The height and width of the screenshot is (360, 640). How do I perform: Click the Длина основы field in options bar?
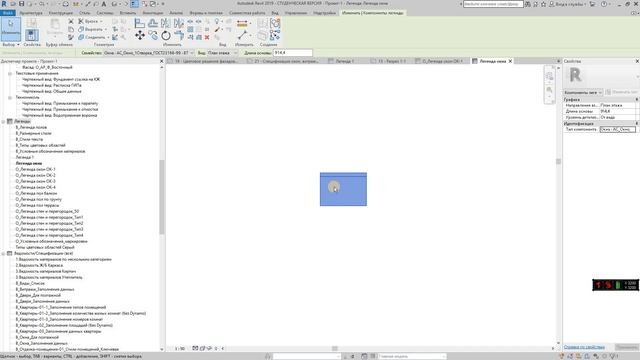[x=293, y=53]
